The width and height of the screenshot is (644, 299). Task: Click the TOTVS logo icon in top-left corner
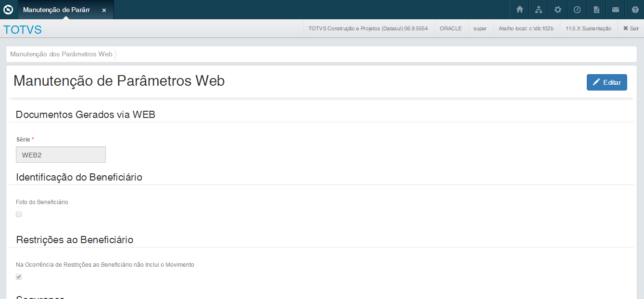pos(8,10)
